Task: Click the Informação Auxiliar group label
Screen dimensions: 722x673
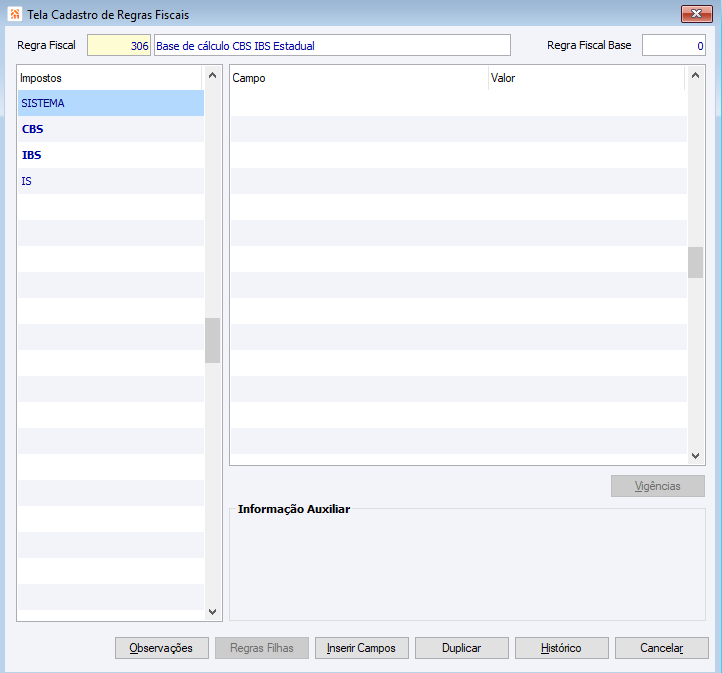Action: [x=294, y=509]
